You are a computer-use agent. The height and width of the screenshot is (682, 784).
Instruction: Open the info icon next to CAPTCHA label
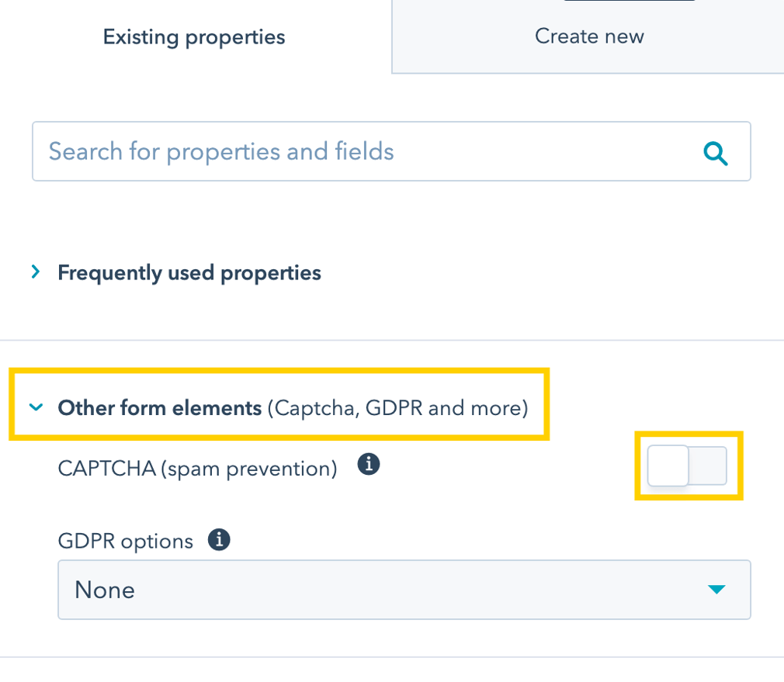[x=369, y=463]
